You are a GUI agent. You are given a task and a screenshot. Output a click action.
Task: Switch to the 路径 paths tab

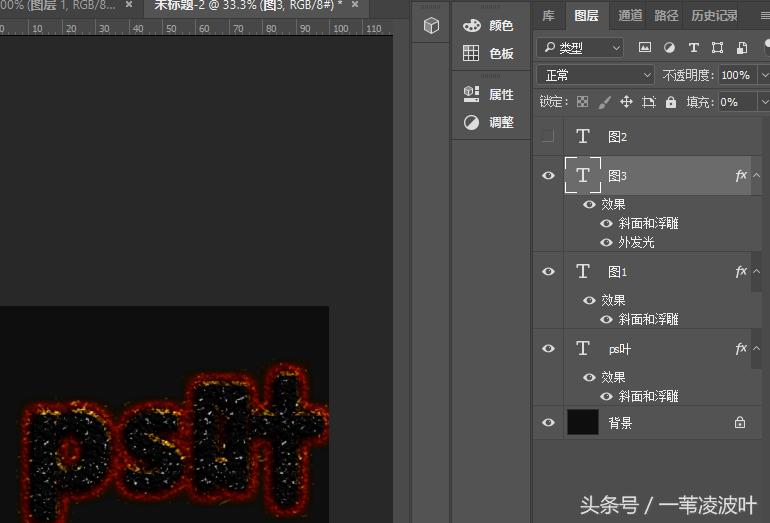(x=666, y=16)
